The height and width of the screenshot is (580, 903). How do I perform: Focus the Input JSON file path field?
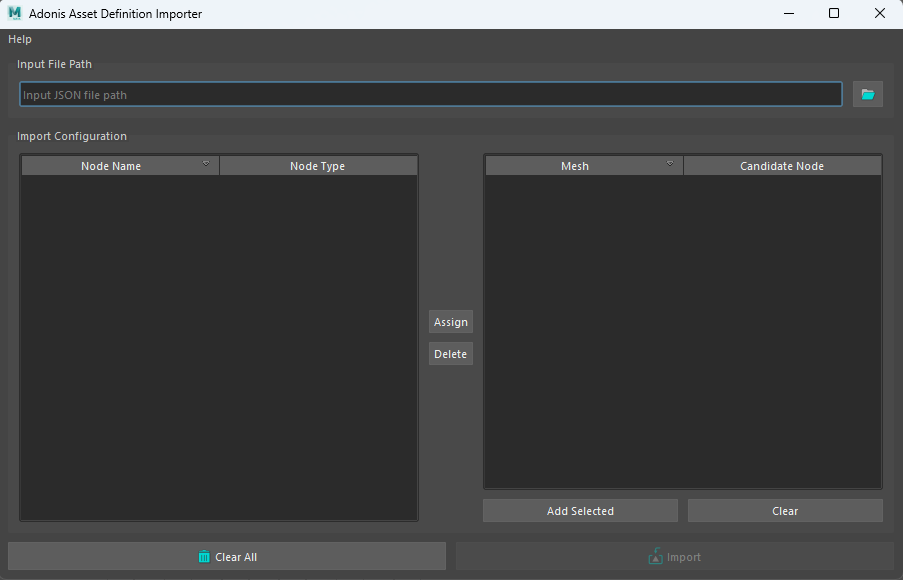click(x=431, y=94)
